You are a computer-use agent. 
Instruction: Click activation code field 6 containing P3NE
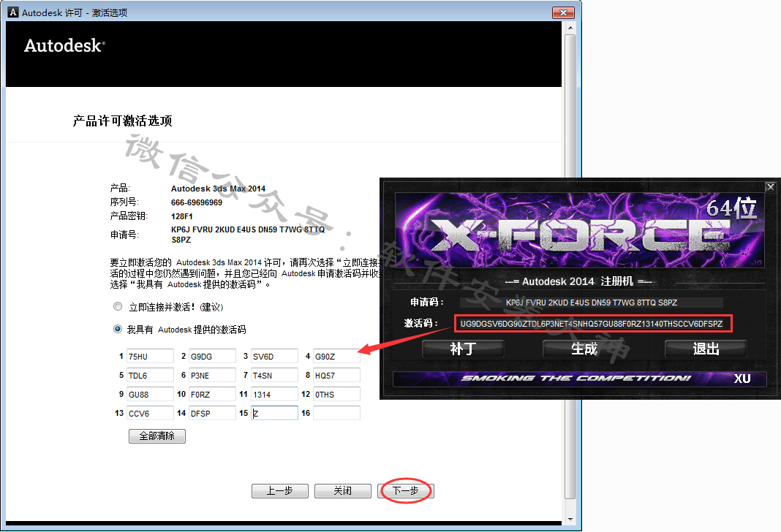[x=212, y=375]
